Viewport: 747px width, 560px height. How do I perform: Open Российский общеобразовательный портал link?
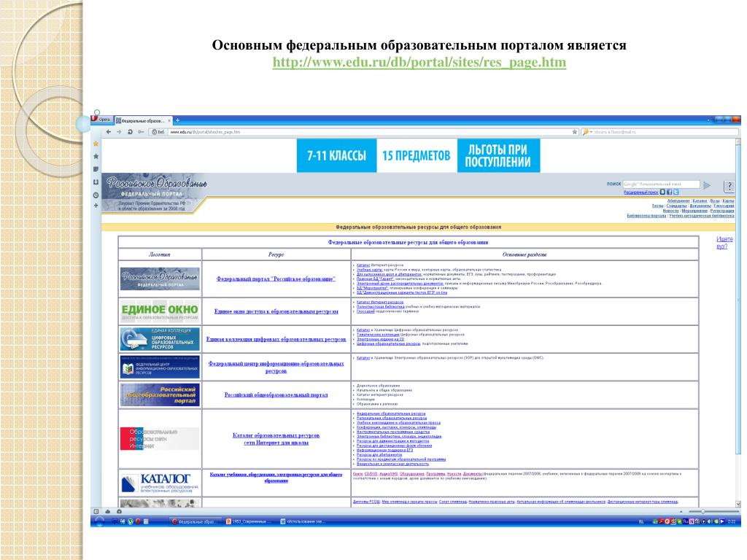[x=276, y=394]
